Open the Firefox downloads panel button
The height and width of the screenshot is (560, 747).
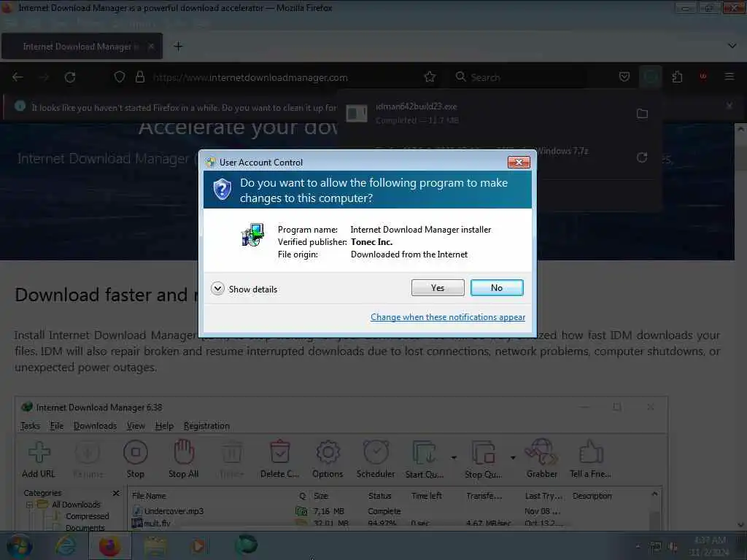(x=651, y=77)
